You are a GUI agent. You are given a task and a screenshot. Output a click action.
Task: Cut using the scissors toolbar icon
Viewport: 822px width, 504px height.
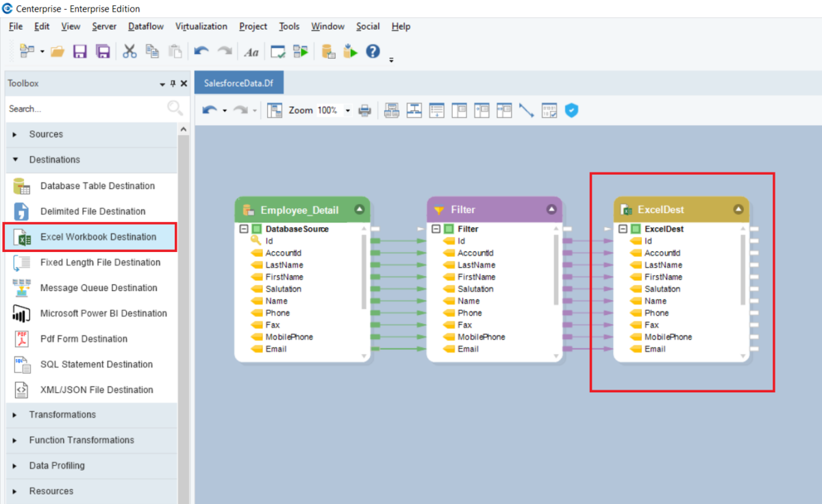[x=129, y=51]
